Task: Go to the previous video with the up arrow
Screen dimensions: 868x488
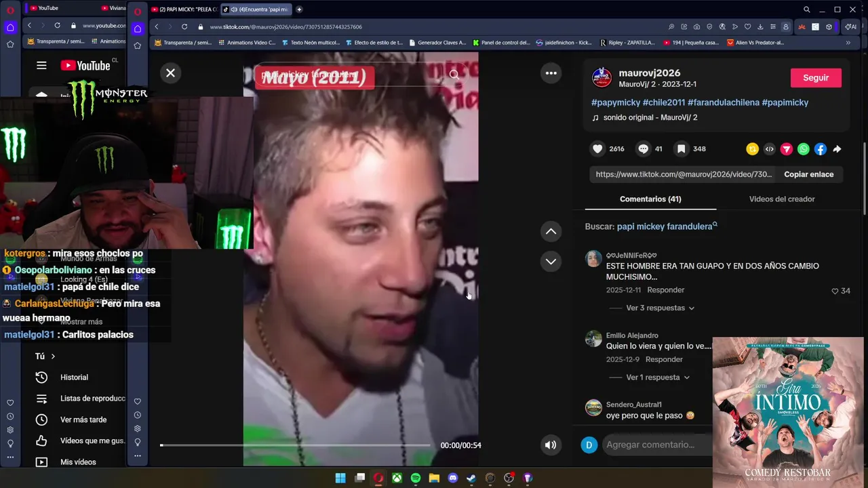Action: pyautogui.click(x=551, y=231)
